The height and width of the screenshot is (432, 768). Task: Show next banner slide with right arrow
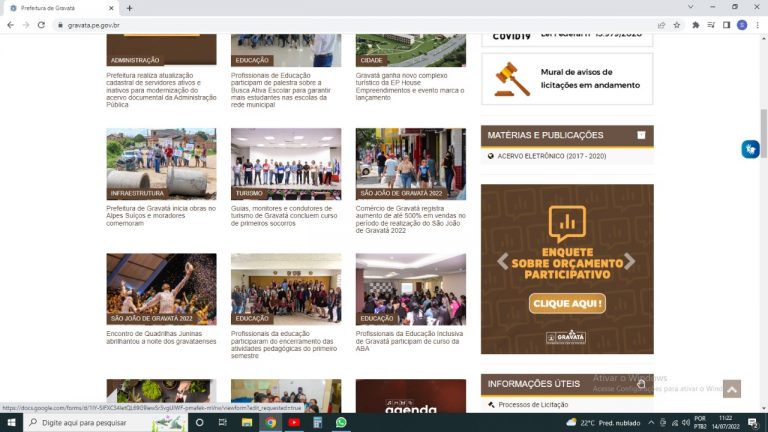pos(630,262)
